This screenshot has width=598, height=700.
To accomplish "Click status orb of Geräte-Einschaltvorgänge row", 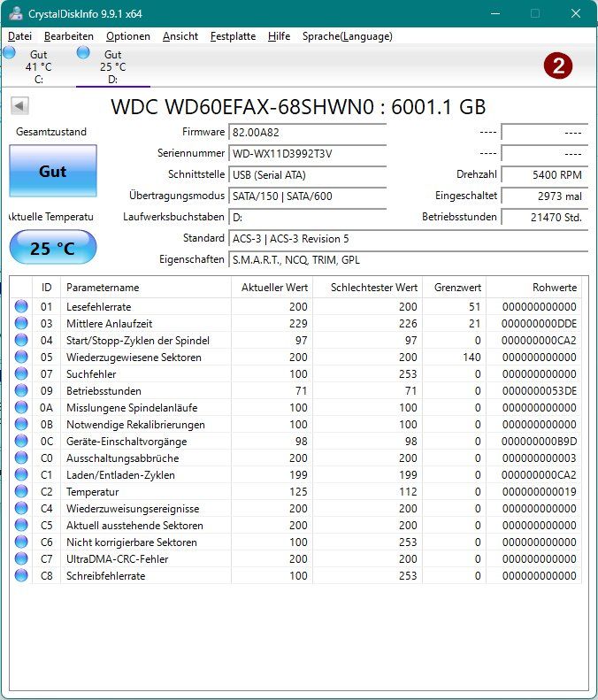I will pyautogui.click(x=21, y=441).
